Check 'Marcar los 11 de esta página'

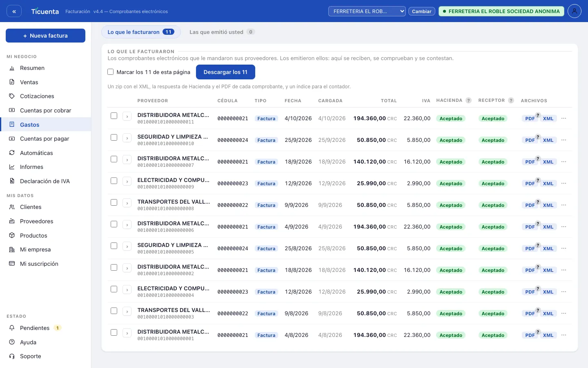pyautogui.click(x=110, y=72)
